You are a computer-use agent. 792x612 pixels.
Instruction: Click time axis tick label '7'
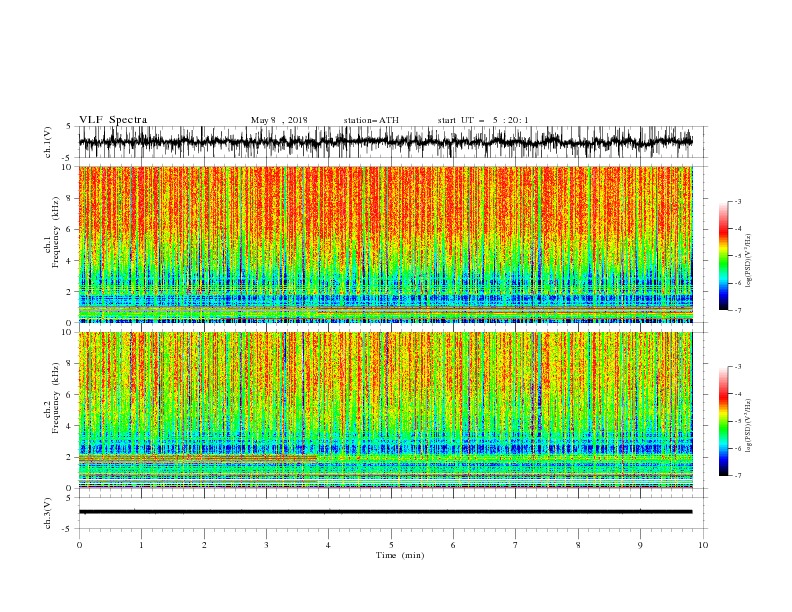point(516,545)
